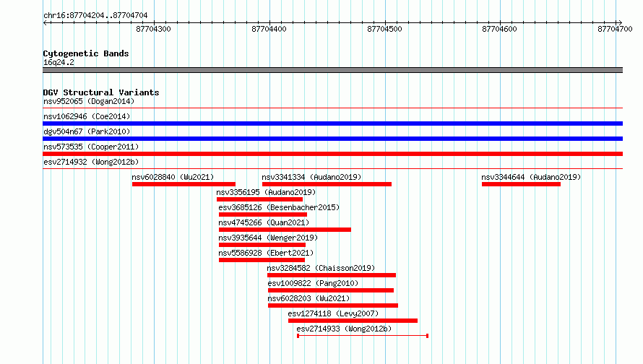Open the dgv504n67 (Park2010) label
This screenshot has width=643, height=364.
click(87, 131)
